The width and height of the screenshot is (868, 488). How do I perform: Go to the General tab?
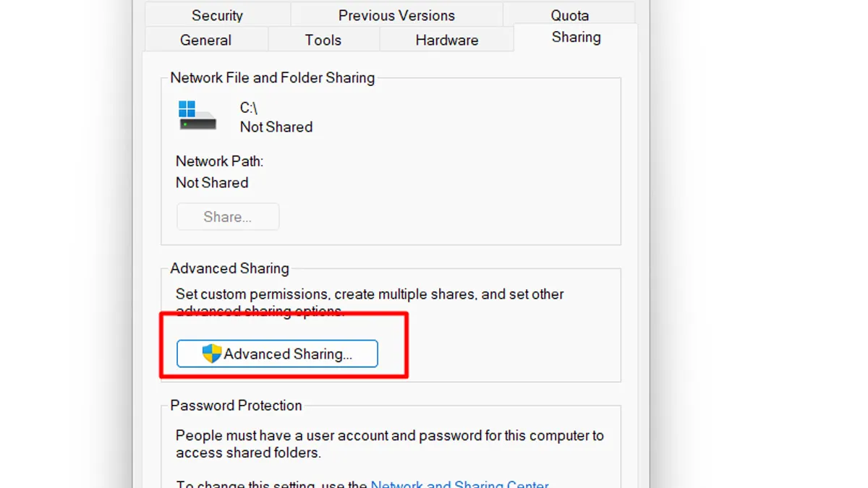[206, 40]
